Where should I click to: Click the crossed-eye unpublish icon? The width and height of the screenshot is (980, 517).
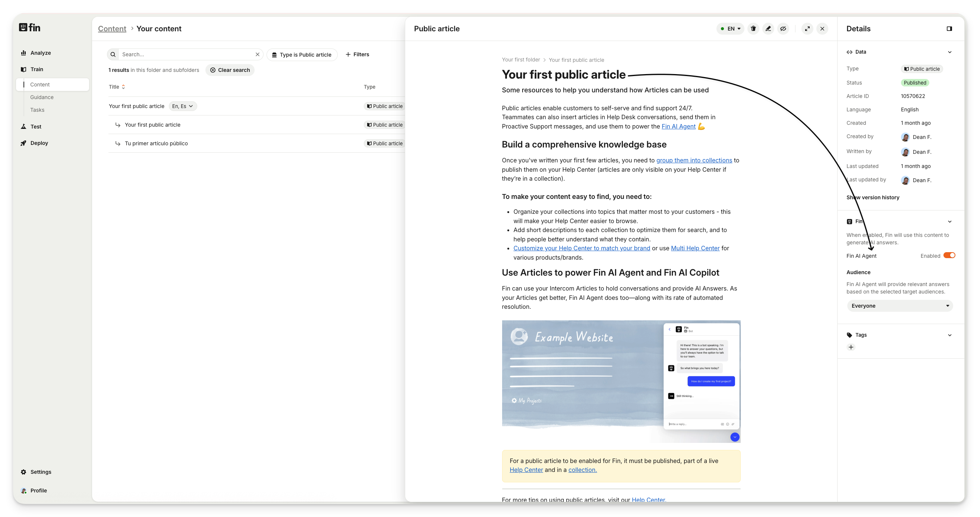[x=783, y=29]
